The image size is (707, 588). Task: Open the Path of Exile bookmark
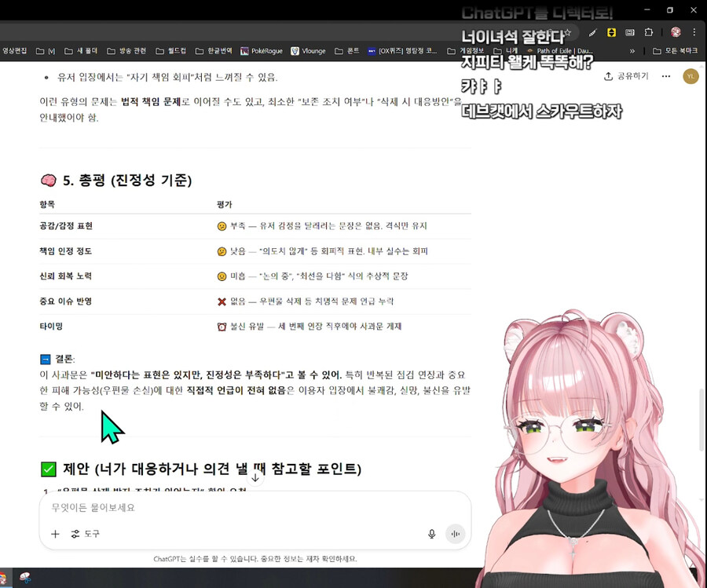560,51
